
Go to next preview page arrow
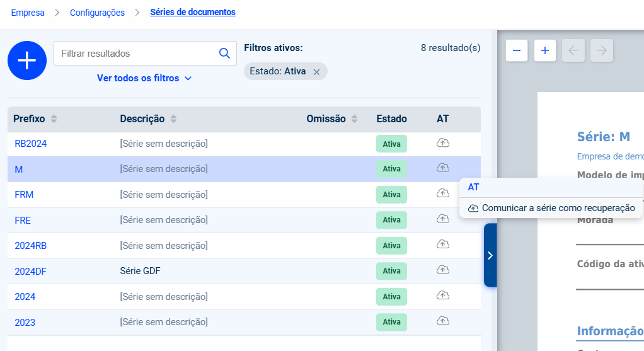click(x=602, y=50)
